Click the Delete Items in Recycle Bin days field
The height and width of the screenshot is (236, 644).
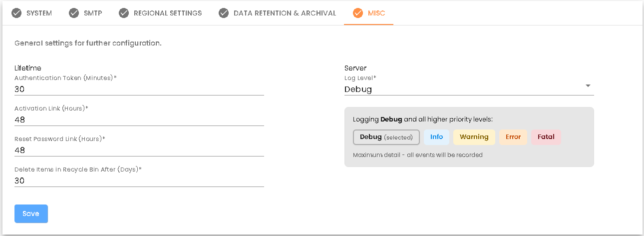139,181
